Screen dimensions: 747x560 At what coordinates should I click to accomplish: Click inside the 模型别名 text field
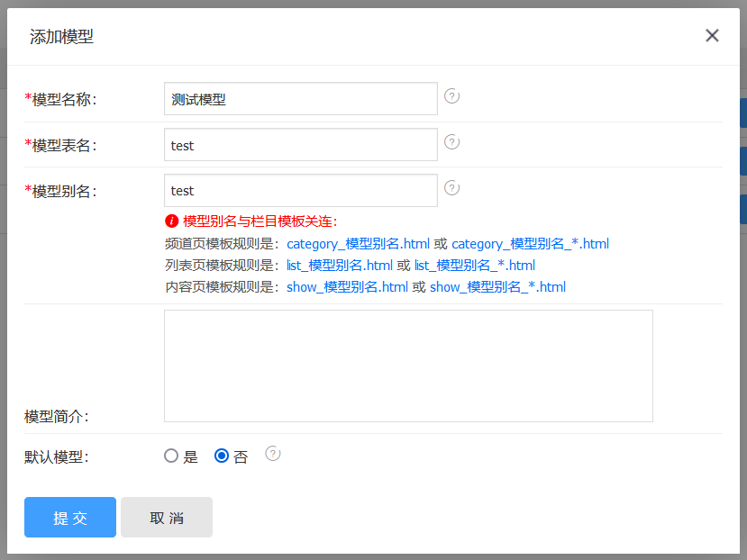click(300, 190)
